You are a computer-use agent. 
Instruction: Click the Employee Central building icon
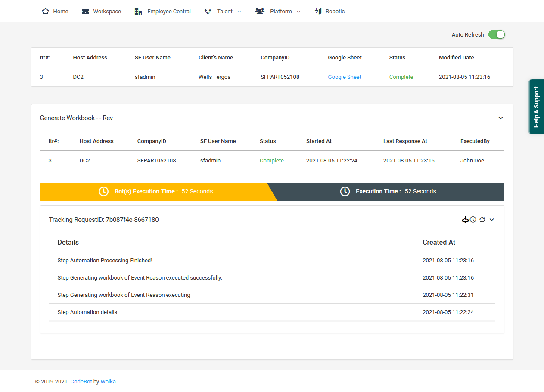[138, 11]
